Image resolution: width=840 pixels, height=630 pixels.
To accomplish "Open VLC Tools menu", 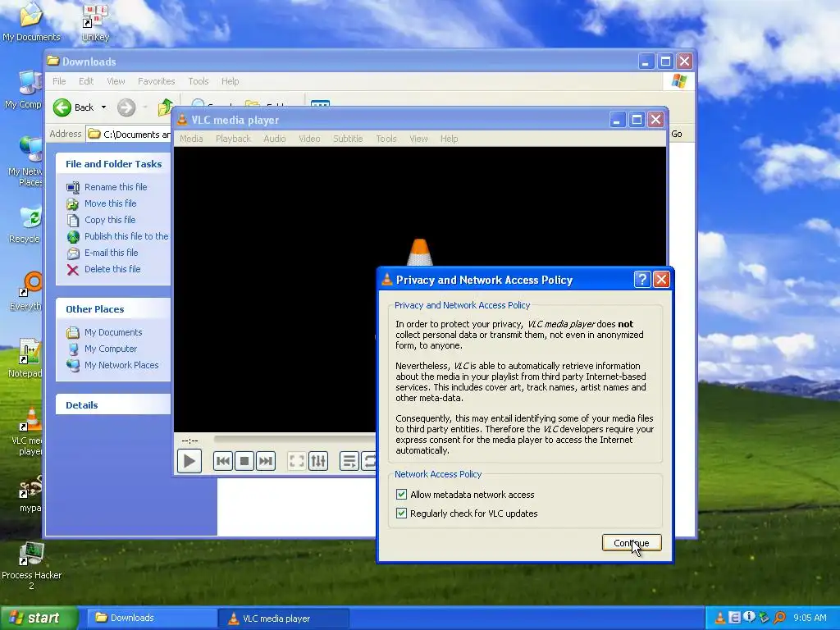I will [386, 139].
